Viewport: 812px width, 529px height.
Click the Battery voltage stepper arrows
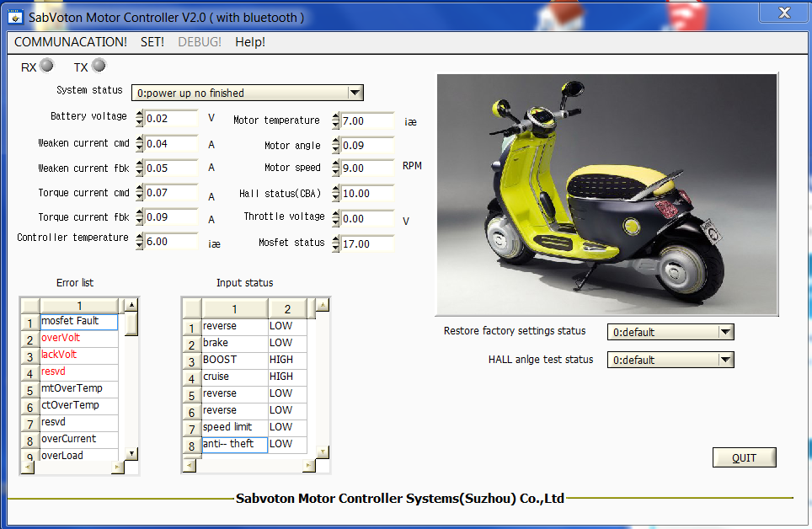139,119
